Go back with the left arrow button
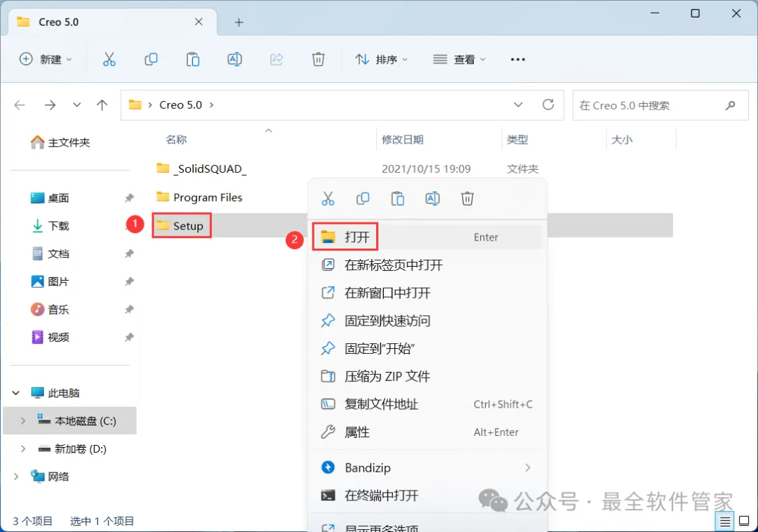 point(20,105)
